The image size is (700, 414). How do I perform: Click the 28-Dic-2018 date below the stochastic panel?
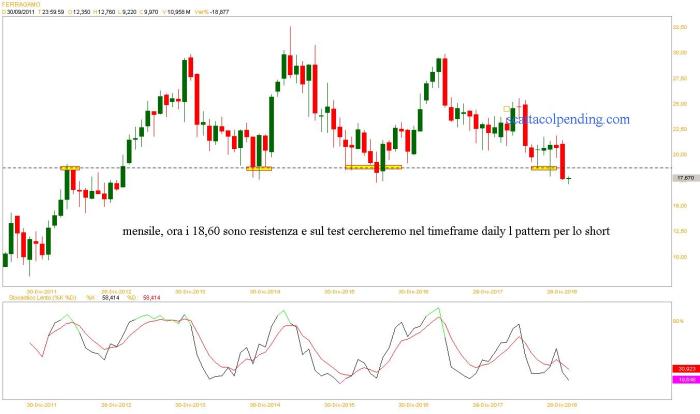(x=564, y=405)
